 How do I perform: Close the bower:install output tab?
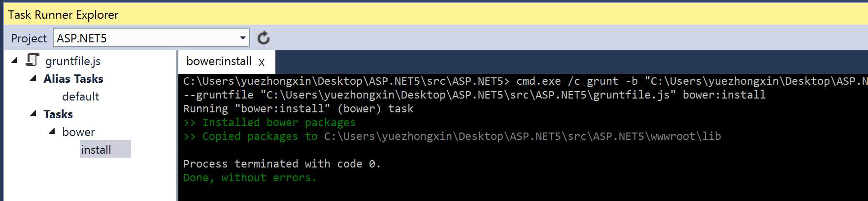262,62
